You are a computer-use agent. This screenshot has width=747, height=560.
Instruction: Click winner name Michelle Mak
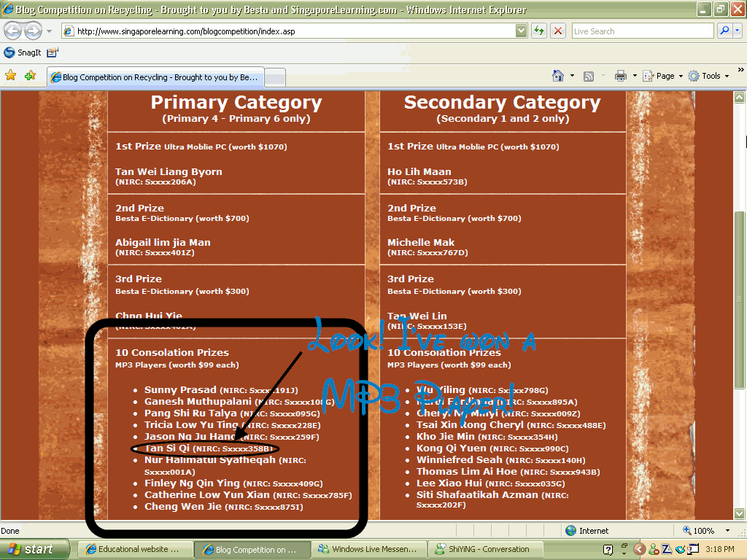[421, 242]
